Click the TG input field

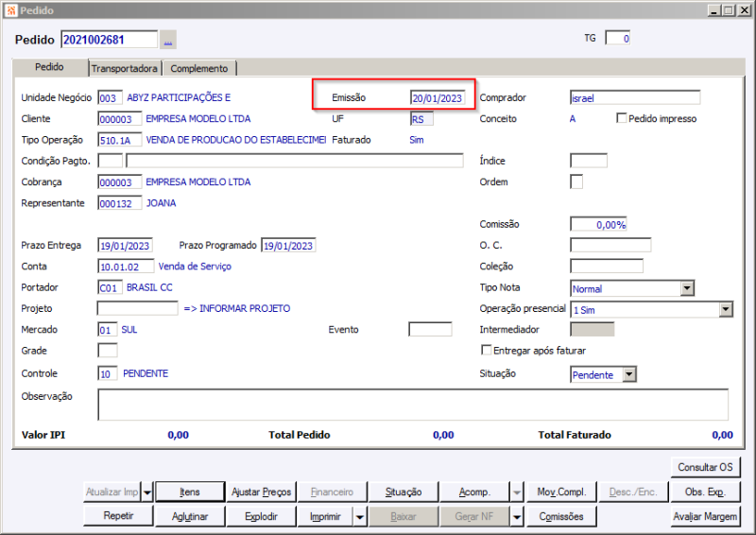[x=618, y=38]
